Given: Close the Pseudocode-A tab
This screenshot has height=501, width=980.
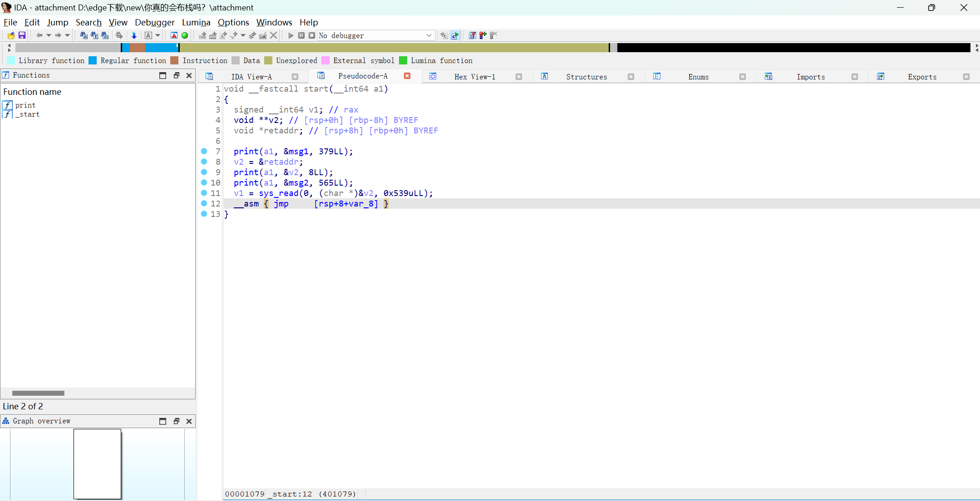Looking at the screenshot, I should [x=407, y=76].
